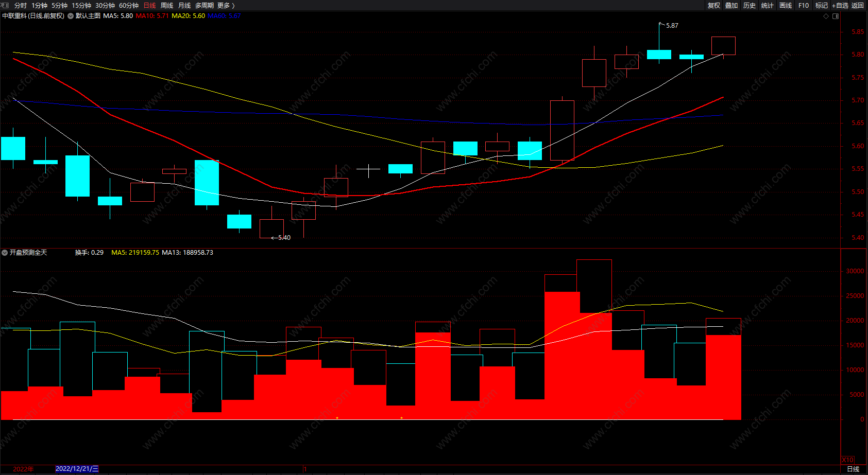This screenshot has height=475, width=868.
Task: Click the 5.87 high price annotation
Action: click(672, 25)
